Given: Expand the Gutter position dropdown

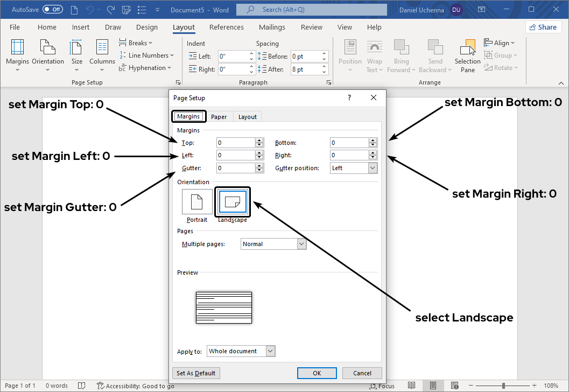Looking at the screenshot, I should pyautogui.click(x=373, y=168).
